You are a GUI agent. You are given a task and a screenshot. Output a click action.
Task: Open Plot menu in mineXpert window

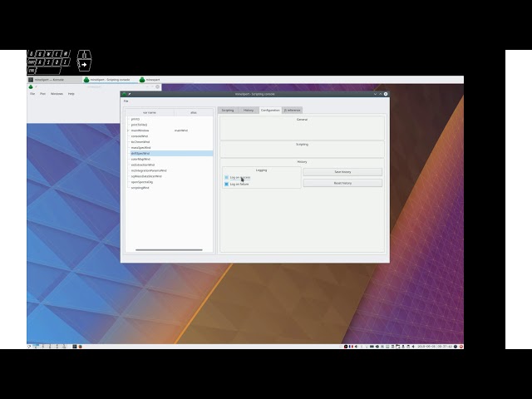point(43,94)
